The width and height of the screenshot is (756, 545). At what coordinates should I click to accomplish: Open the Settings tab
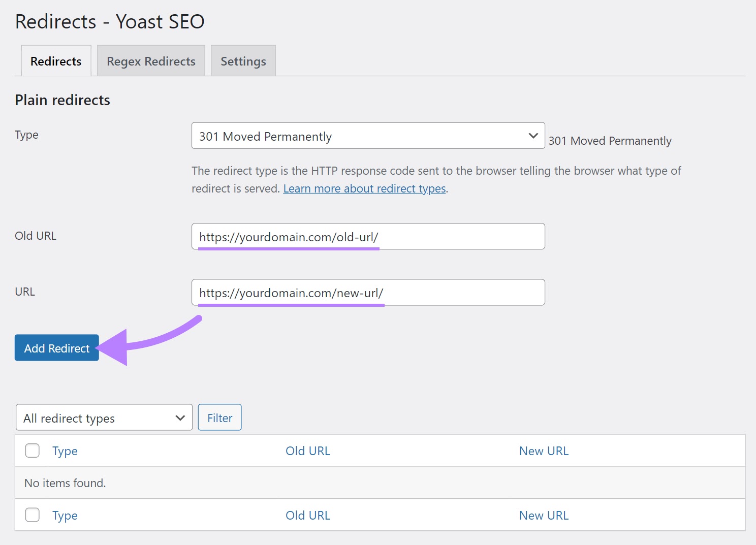243,61
